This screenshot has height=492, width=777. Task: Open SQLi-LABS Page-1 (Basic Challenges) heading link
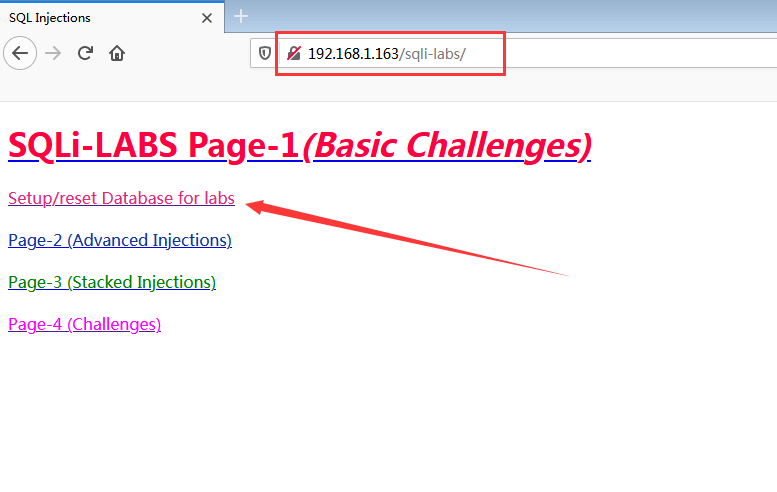[x=299, y=146]
